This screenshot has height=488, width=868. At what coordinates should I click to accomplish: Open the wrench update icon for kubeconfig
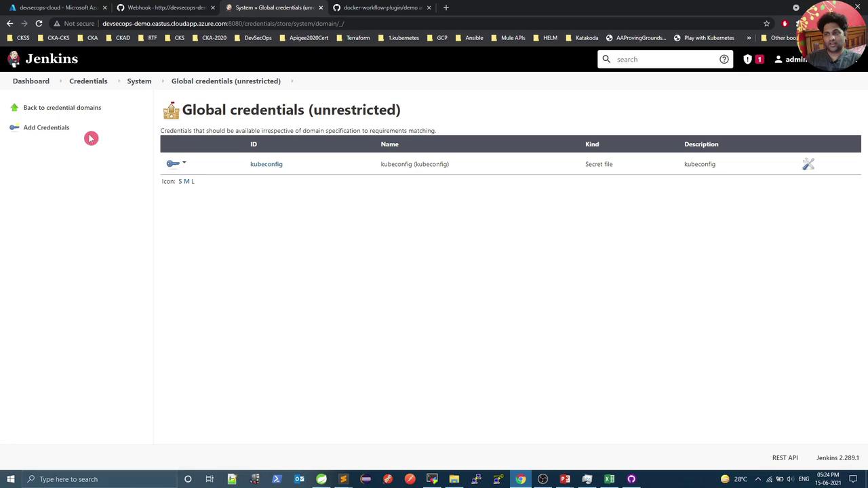(x=808, y=164)
